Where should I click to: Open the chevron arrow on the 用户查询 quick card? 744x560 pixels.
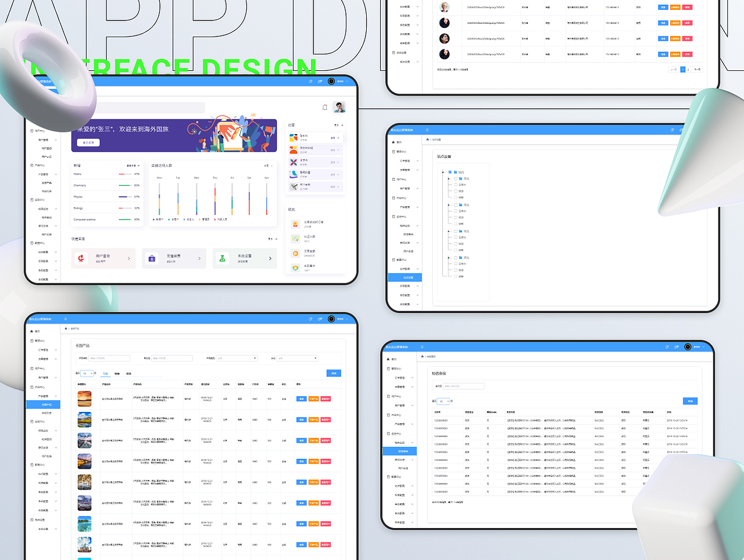point(129,259)
